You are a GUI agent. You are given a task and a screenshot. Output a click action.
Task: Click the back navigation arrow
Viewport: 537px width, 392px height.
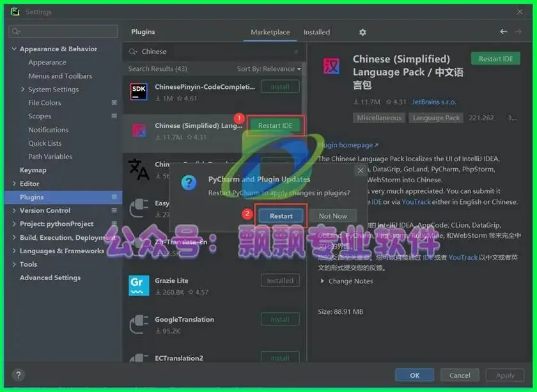pos(503,31)
